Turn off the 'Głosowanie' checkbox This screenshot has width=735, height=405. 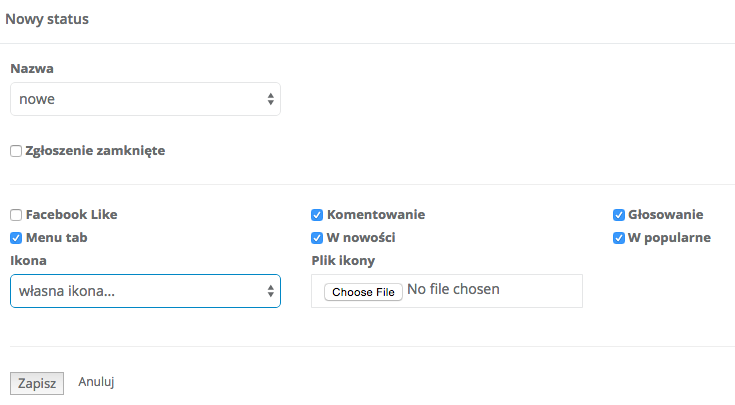pos(619,214)
